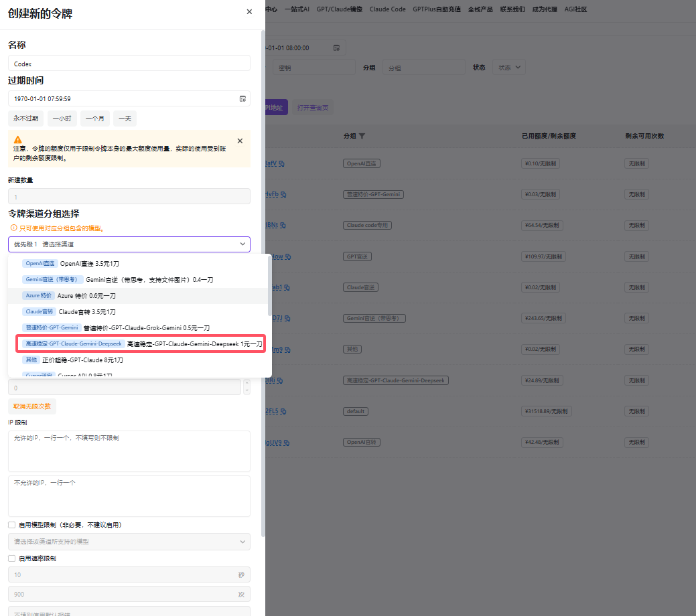Screen dimensions: 696x616
Task: Click the GPT官逆 group tag
Action: tap(357, 256)
